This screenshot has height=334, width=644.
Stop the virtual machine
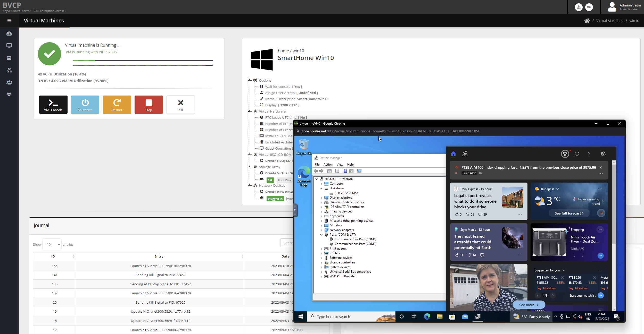[149, 105]
